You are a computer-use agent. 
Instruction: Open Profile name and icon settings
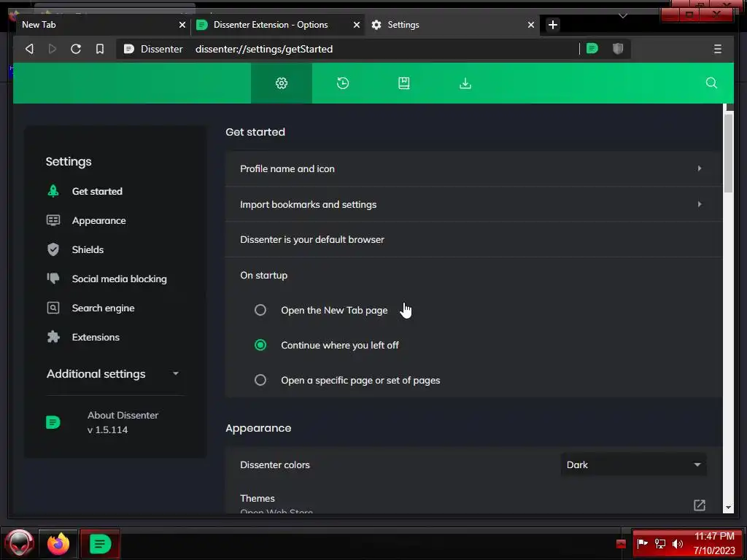[x=473, y=168]
